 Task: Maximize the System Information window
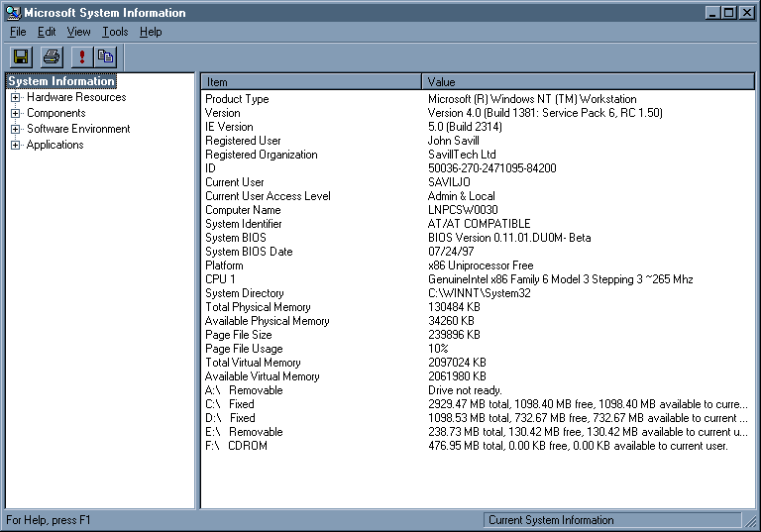(728, 13)
